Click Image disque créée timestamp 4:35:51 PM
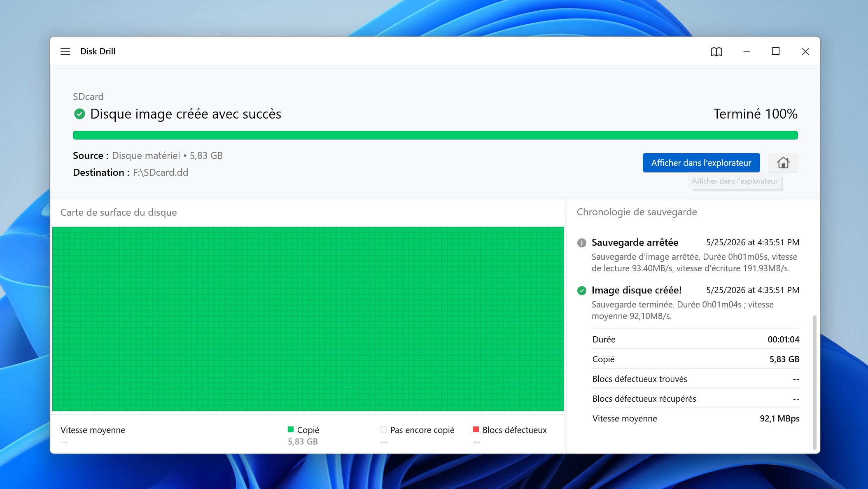This screenshot has height=489, width=868. [753, 290]
